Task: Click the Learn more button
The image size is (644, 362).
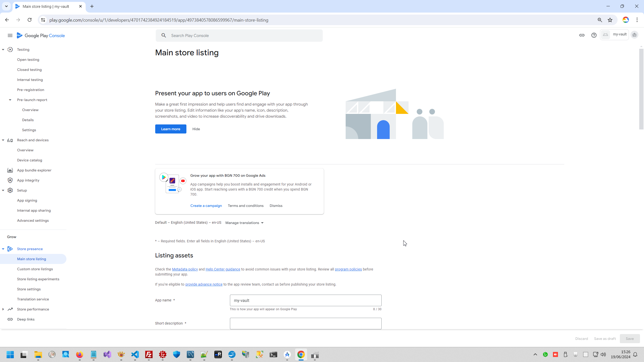Action: pyautogui.click(x=171, y=129)
